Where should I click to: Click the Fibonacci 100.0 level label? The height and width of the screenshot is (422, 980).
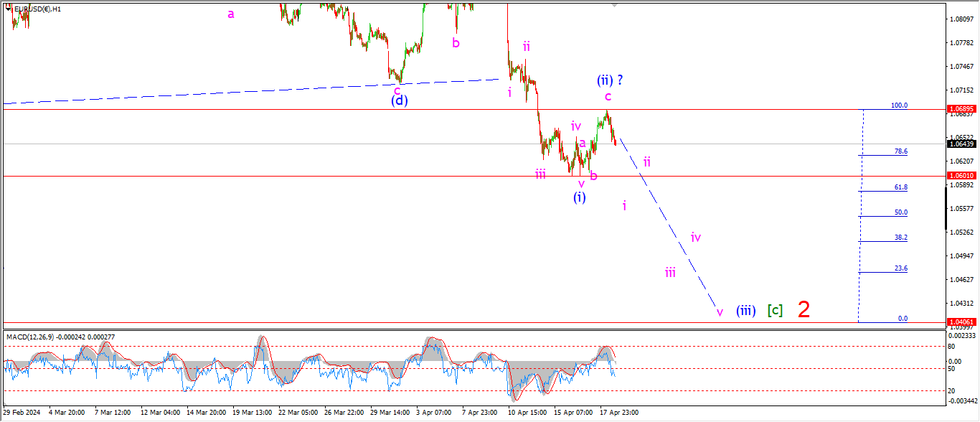[x=899, y=105]
